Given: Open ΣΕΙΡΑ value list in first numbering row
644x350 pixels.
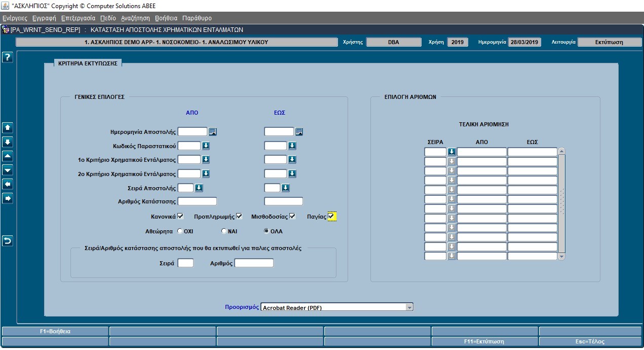Looking at the screenshot, I should (451, 152).
